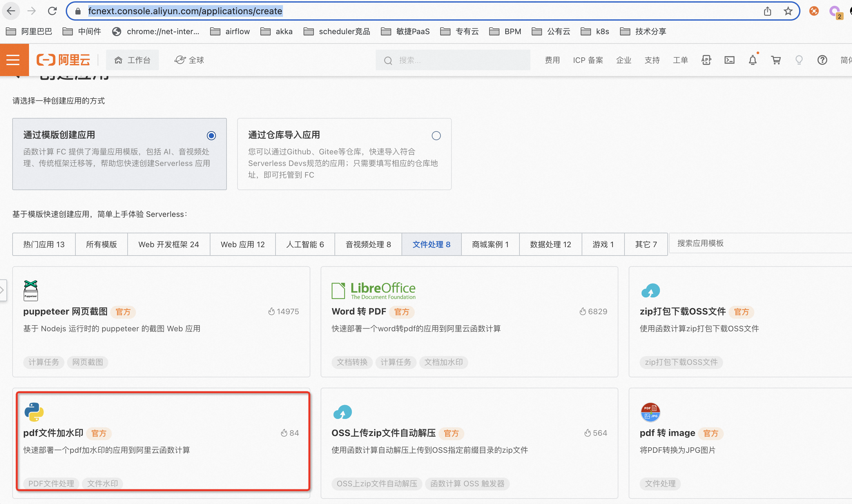
Task: Switch to 其它 7 tab
Action: 646,244
